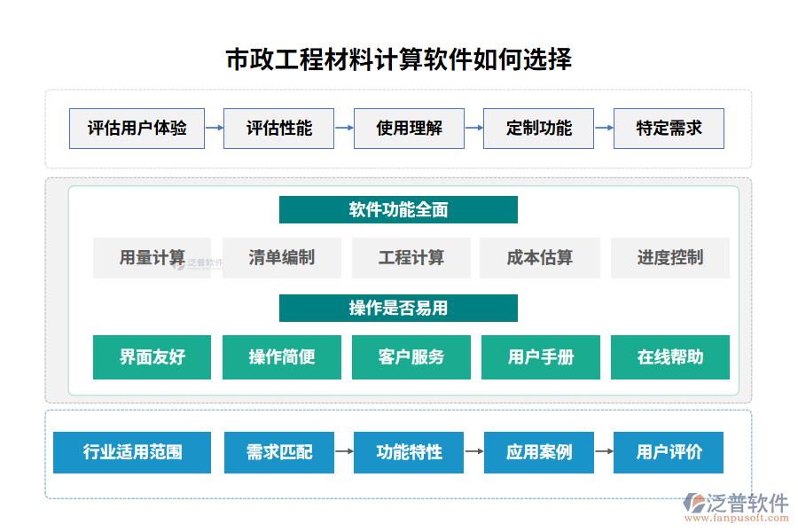Screen dimensions: 798x532
Task: Click the 界面友好 green button
Action: click(x=152, y=357)
